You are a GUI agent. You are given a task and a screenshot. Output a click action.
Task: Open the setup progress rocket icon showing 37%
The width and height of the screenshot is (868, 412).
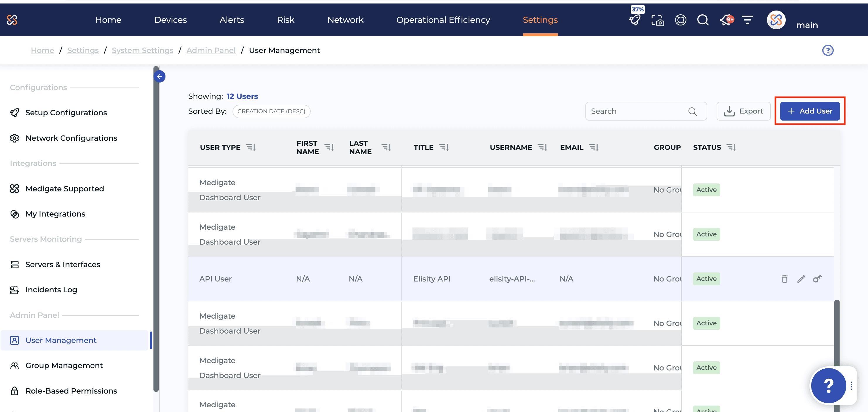pos(635,20)
